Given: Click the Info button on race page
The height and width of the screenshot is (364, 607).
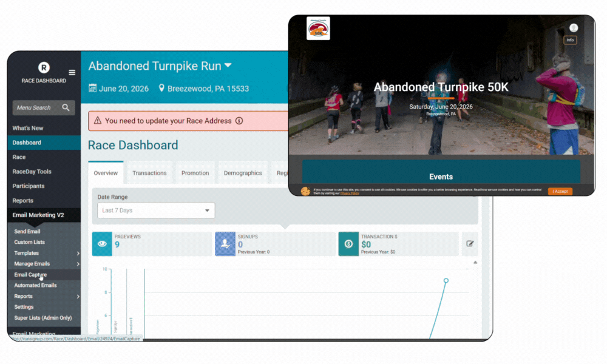Looking at the screenshot, I should [x=570, y=40].
